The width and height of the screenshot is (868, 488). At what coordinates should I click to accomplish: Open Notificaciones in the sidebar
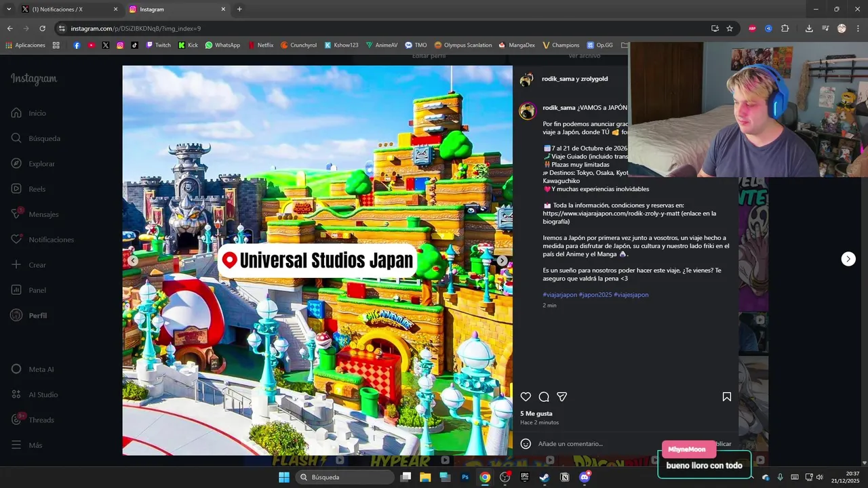tap(42, 239)
